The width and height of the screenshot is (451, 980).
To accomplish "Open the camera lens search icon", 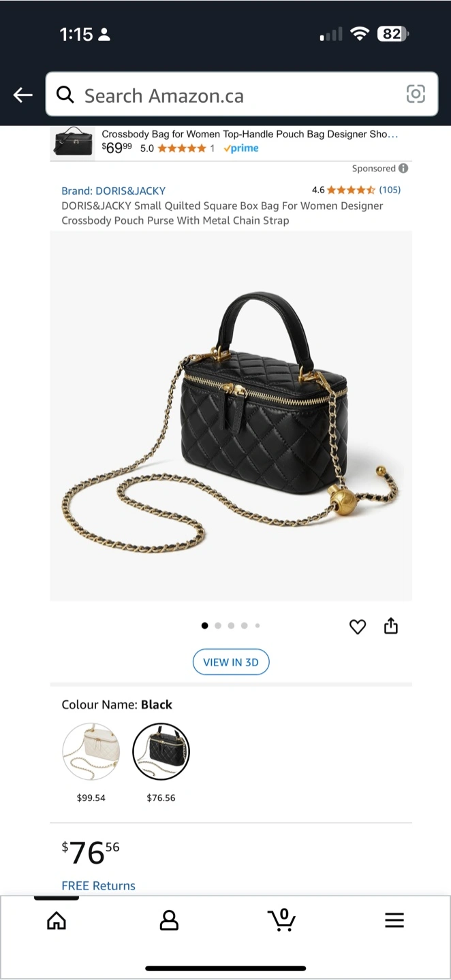I will click(x=416, y=95).
